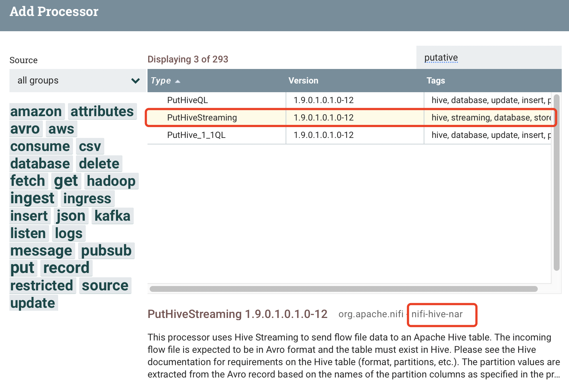Filter by the 'csv' tag
This screenshot has width=569, height=392.
point(90,146)
